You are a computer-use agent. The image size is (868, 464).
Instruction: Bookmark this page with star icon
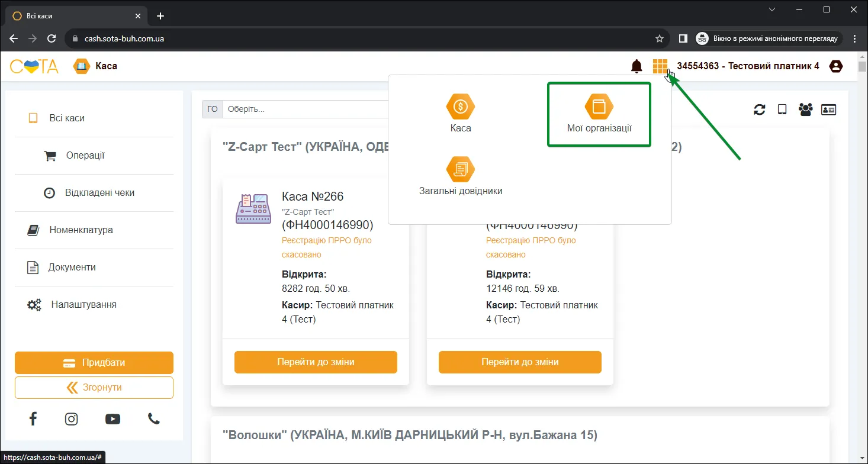click(660, 38)
